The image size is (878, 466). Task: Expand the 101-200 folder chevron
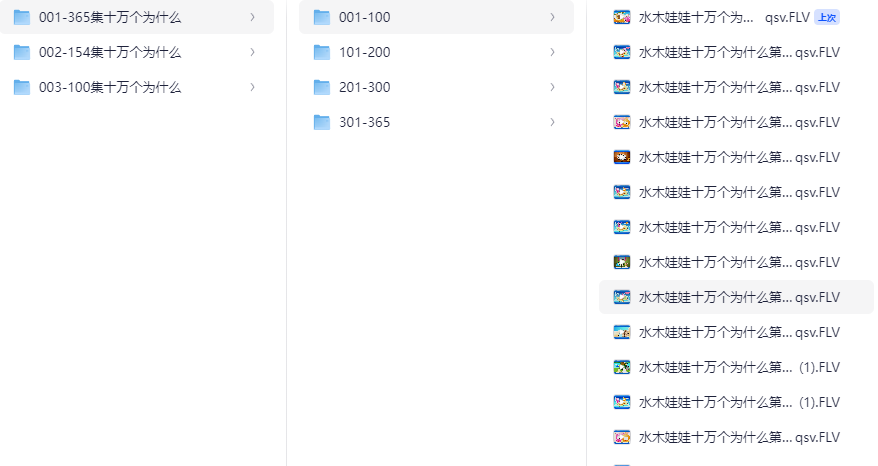coord(552,52)
